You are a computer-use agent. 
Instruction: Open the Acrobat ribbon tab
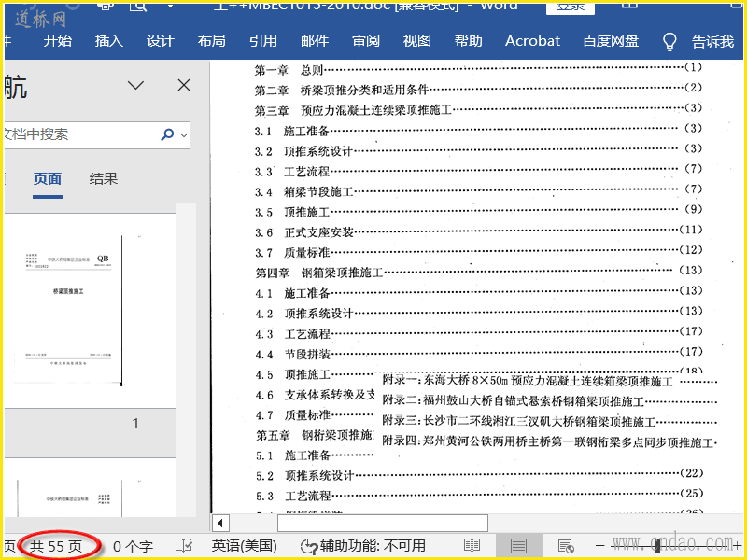(532, 41)
